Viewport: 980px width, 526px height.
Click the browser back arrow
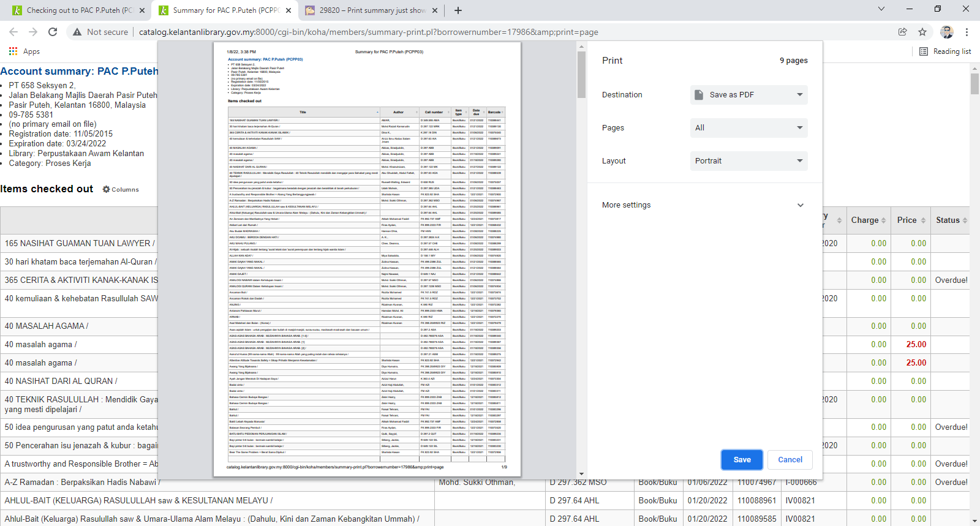pos(13,32)
